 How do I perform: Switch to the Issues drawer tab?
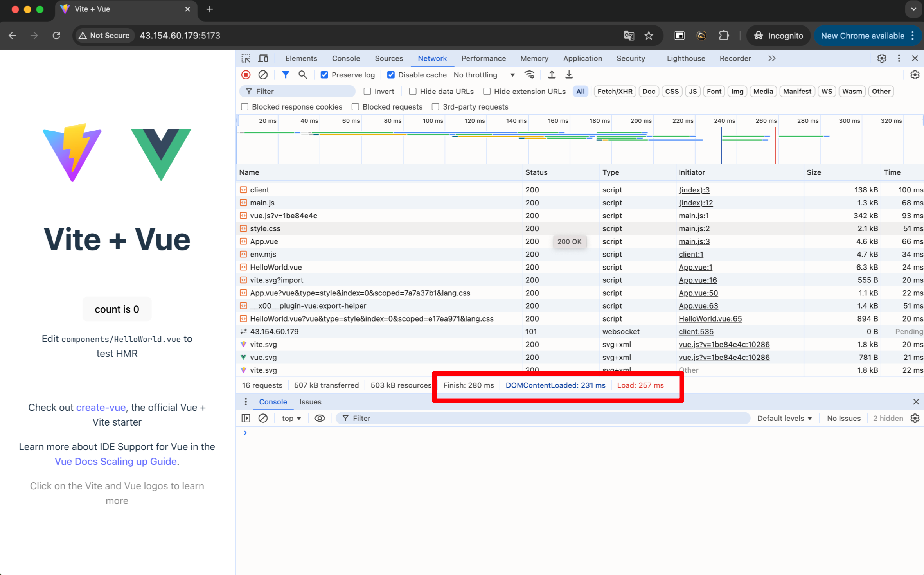(x=310, y=402)
